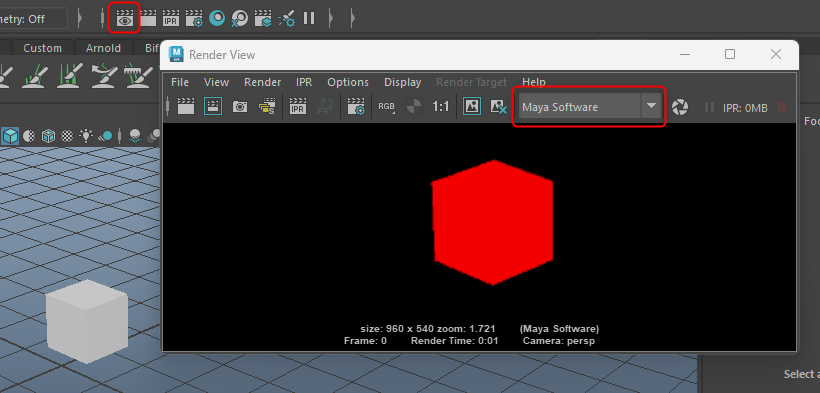Click the shutter aperture icon in Render View
The height and width of the screenshot is (393, 820).
coord(680,107)
